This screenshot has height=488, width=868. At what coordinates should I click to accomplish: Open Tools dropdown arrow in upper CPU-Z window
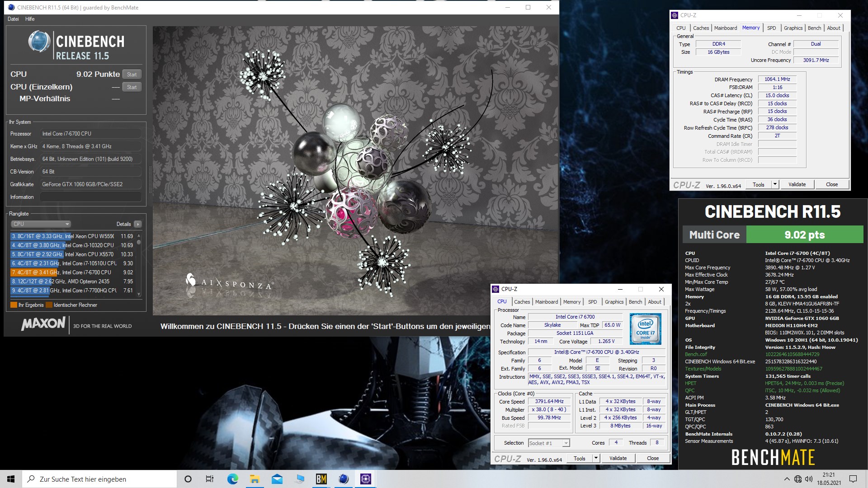pos(775,185)
